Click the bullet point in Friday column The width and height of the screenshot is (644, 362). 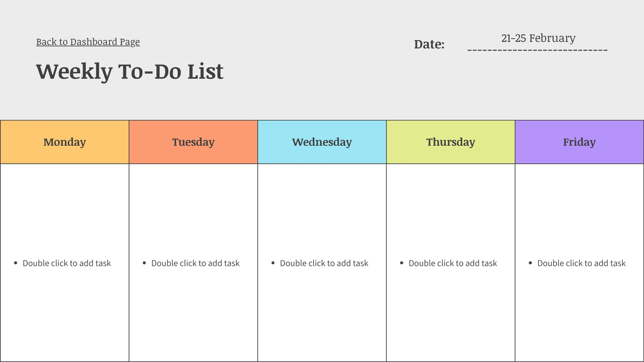pyautogui.click(x=530, y=263)
